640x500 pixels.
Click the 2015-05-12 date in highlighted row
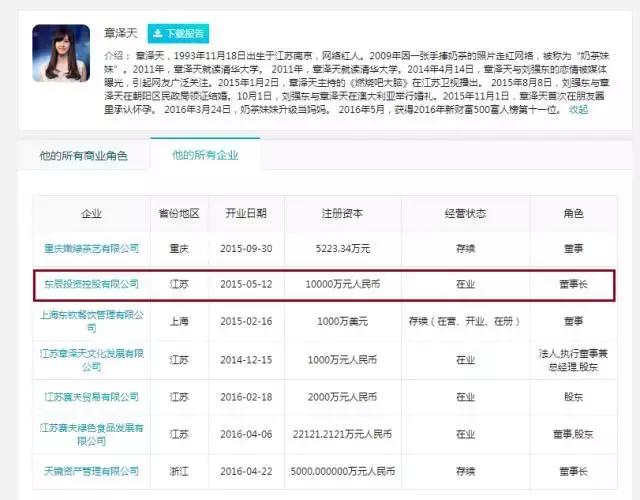click(x=246, y=285)
